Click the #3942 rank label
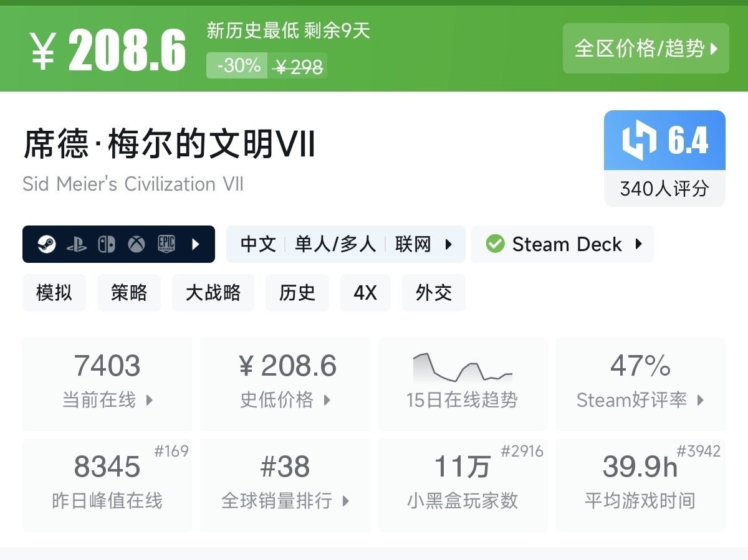Viewport: 748px width, 560px height. click(699, 452)
